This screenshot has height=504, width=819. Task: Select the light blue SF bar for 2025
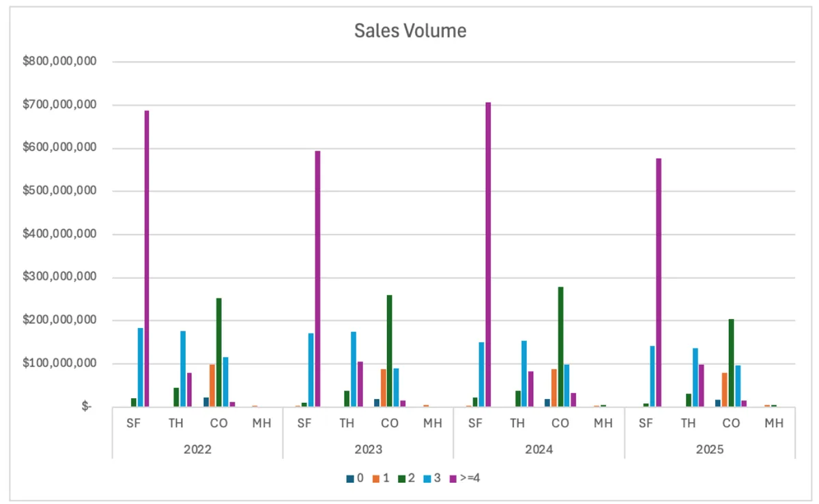point(652,376)
